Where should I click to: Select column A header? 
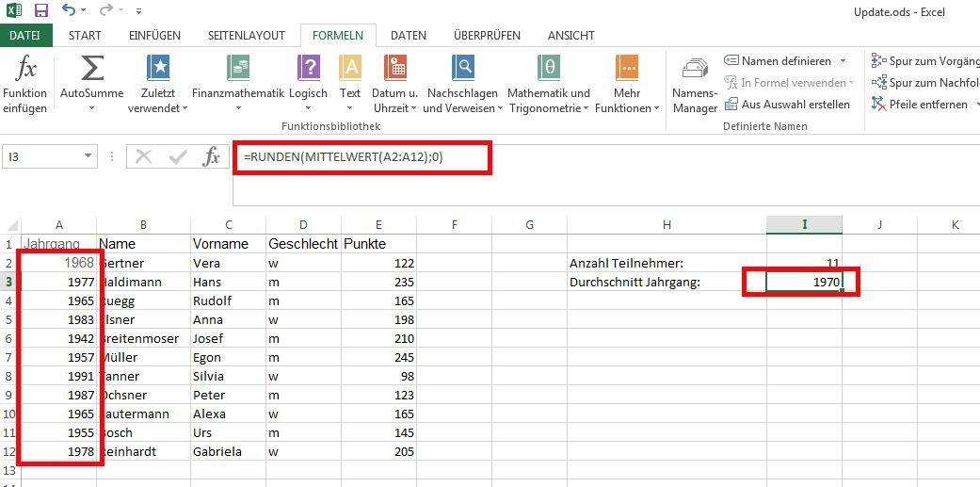coord(58,225)
